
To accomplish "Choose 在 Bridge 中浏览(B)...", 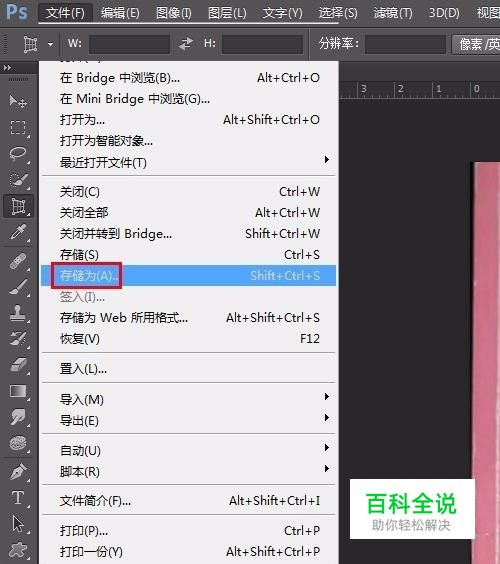I will (189, 78).
